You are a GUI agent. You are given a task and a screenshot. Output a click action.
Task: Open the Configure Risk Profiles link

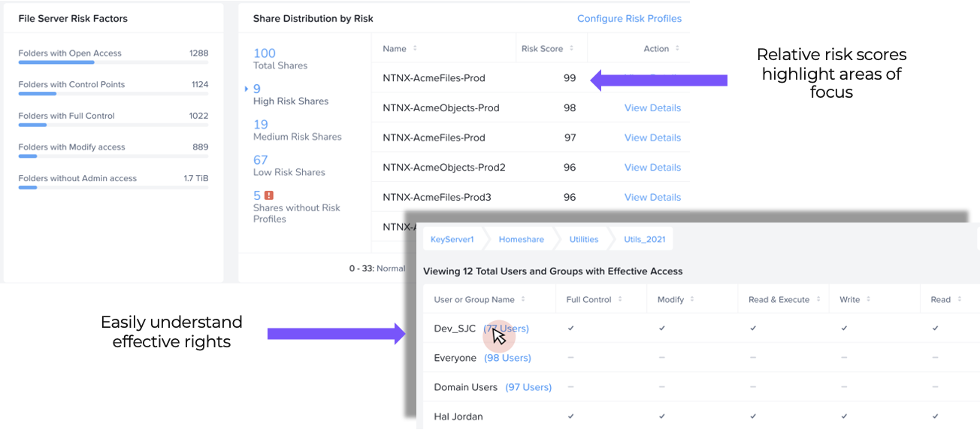click(629, 19)
